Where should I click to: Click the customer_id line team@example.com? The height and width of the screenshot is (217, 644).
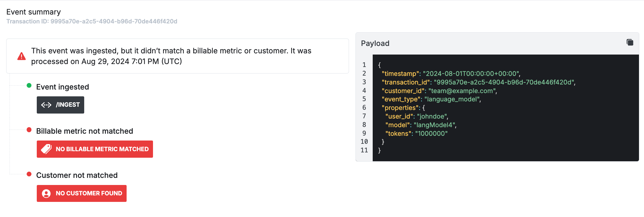click(439, 91)
